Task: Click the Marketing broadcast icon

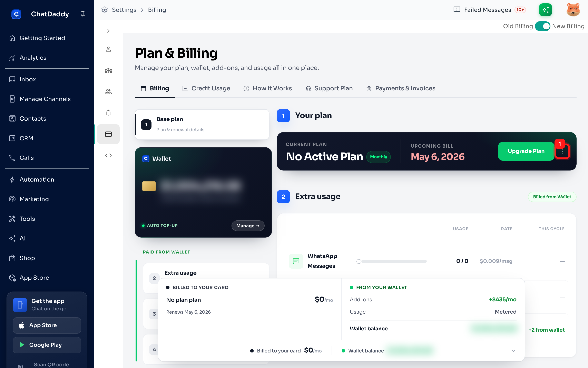Action: (12, 199)
